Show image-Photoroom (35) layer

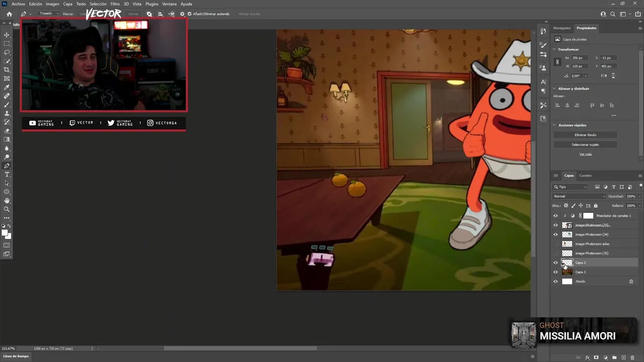(555, 253)
